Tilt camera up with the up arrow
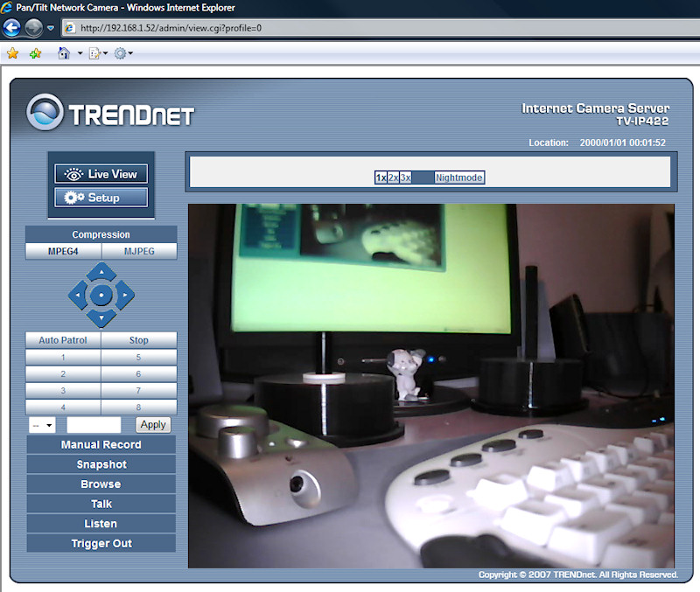 click(101, 272)
